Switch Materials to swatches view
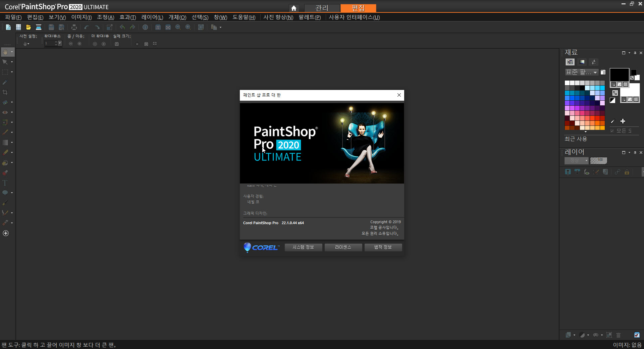Image resolution: width=644 pixels, height=349 pixels. (x=570, y=62)
